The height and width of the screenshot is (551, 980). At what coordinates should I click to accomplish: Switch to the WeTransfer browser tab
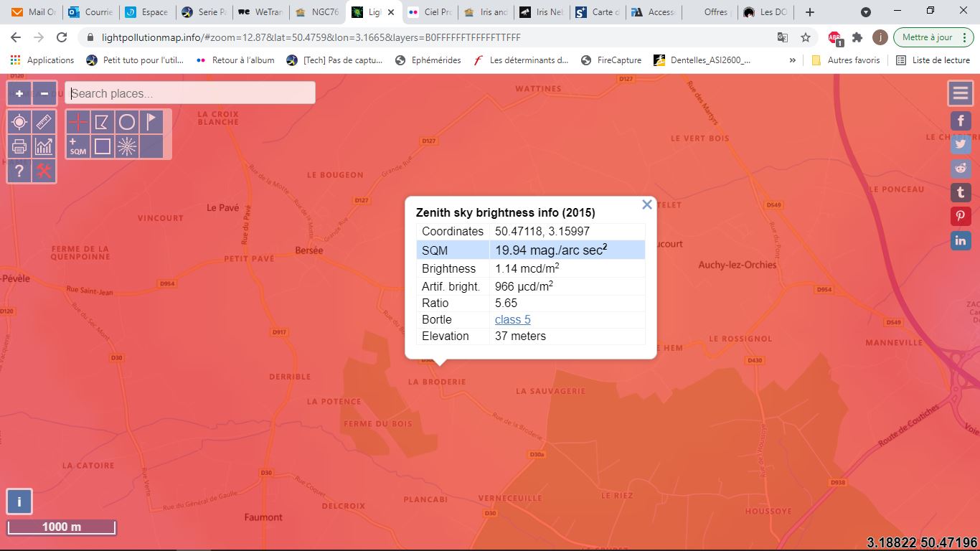260,12
